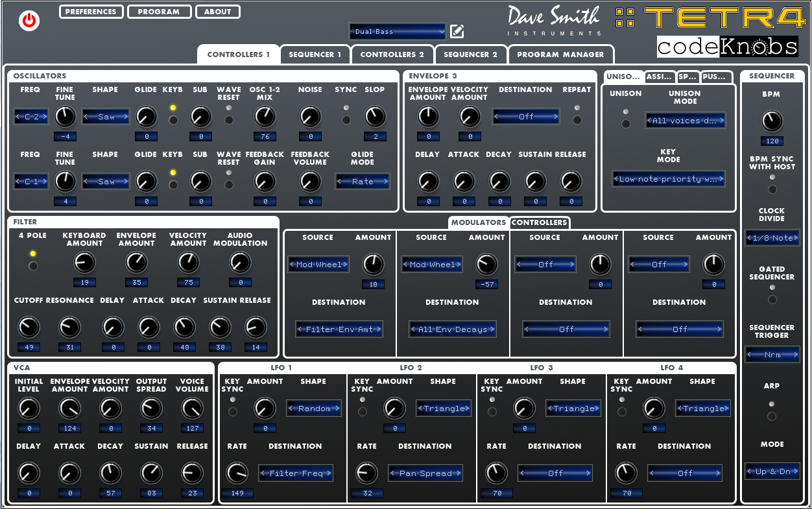Click the VCA Envelope Amount knob
The width and height of the screenshot is (812, 509).
(x=69, y=408)
